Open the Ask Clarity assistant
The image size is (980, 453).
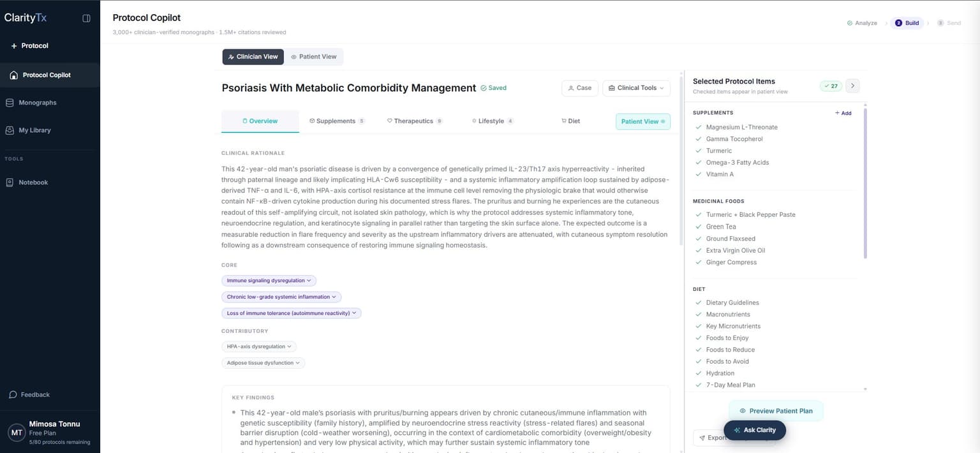[x=755, y=430]
